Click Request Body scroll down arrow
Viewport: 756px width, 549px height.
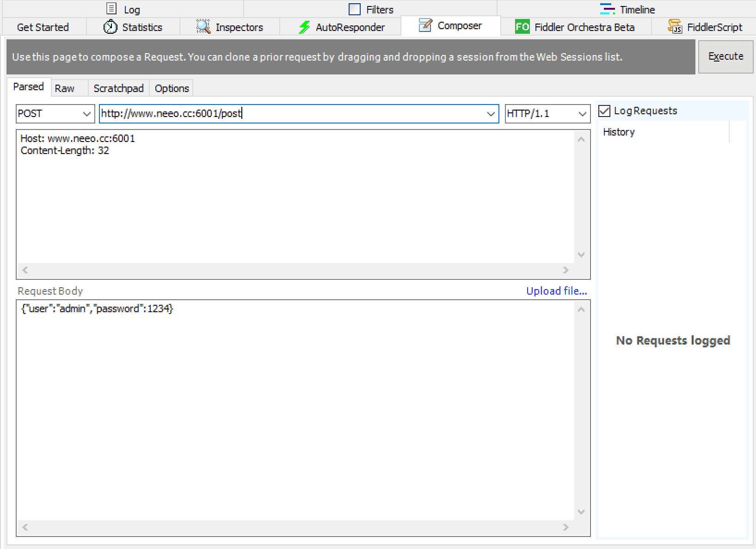tap(581, 512)
